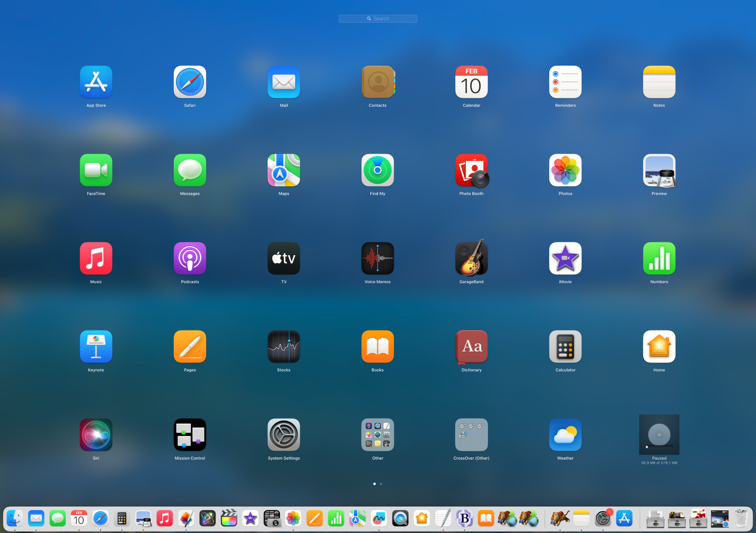Select the first Launchpad page dot

click(375, 484)
